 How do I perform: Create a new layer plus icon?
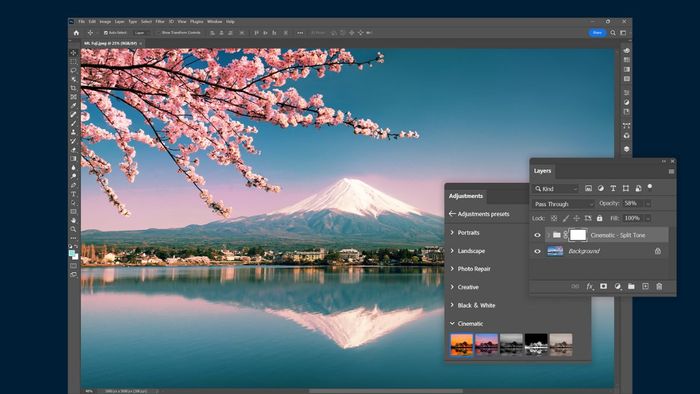coord(645,286)
